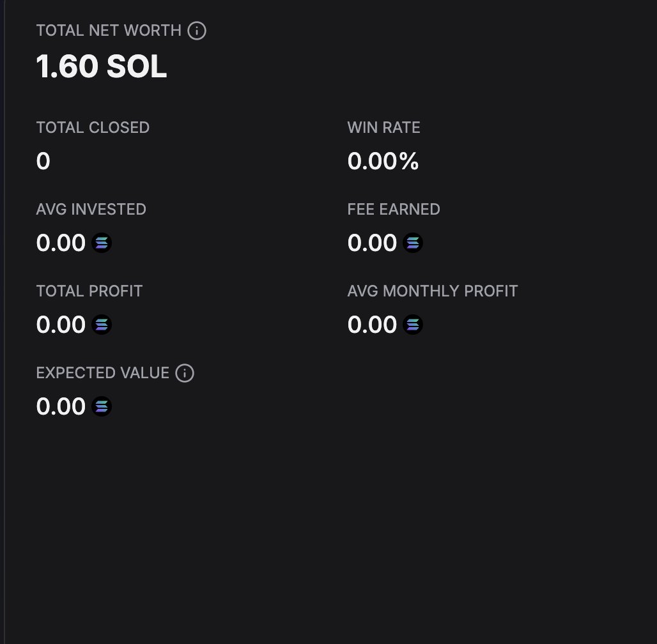Image resolution: width=657 pixels, height=644 pixels.
Task: Select the Fee Earned 0.00 value
Action: pyautogui.click(x=372, y=243)
